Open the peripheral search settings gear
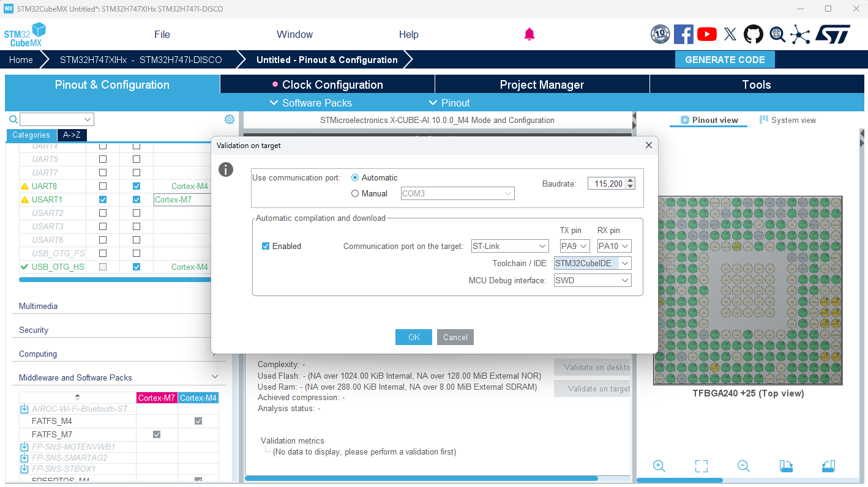 coord(229,119)
